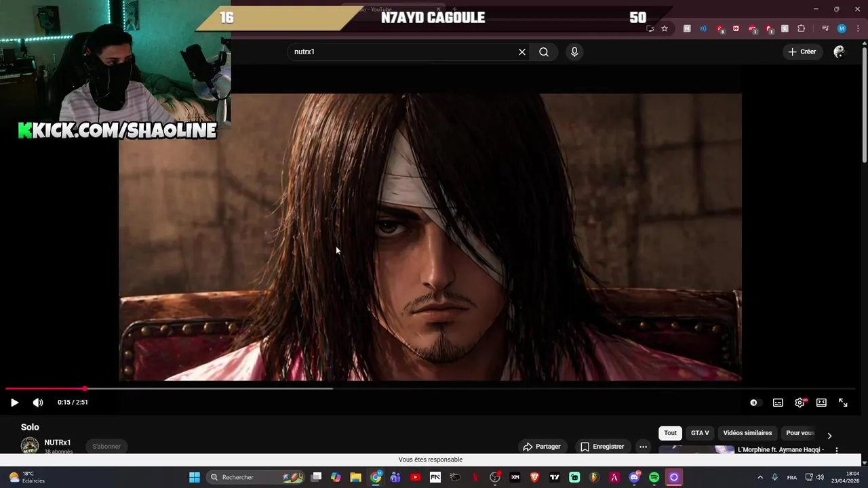Open the tray volume speaker icon

pyautogui.click(x=821, y=477)
